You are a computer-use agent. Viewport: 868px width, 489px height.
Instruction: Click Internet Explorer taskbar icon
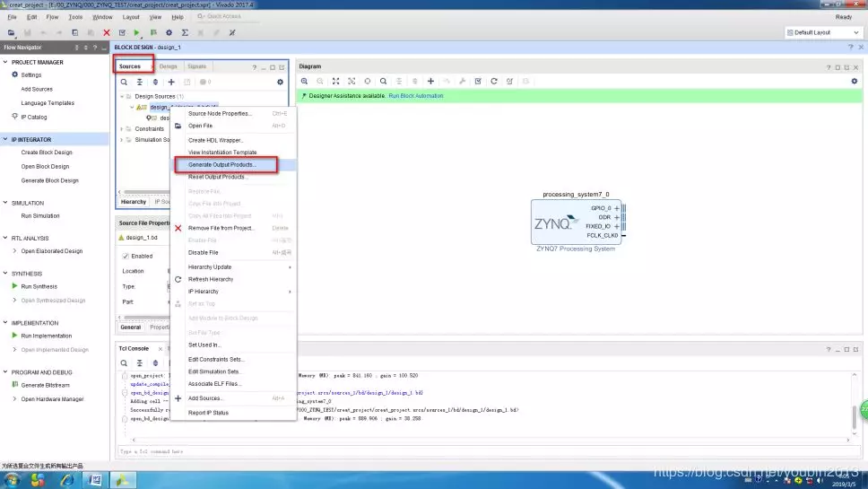(66, 480)
